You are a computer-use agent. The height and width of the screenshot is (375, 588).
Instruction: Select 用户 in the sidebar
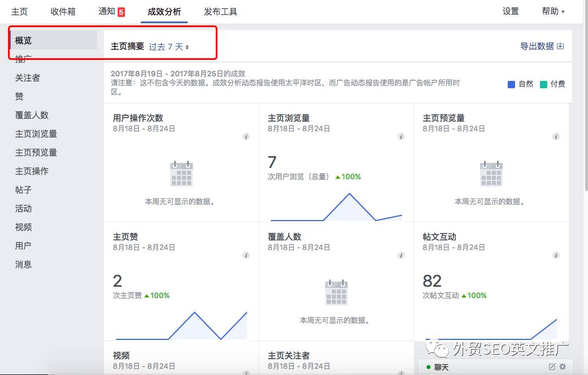click(23, 245)
